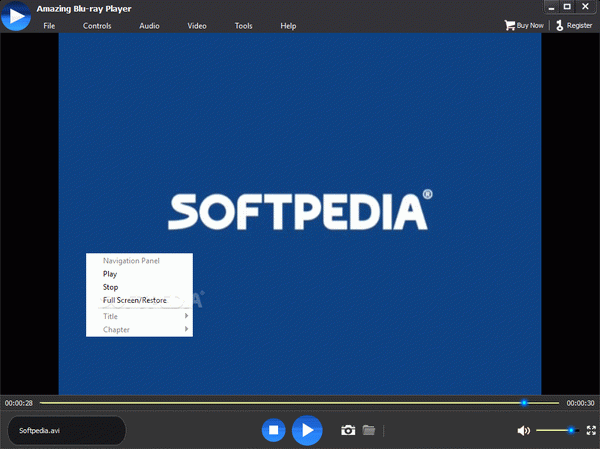Screen dimensions: 600x449
Task: Click the Amazing Blu-ray Player logo icon
Action: pyautogui.click(x=16, y=16)
